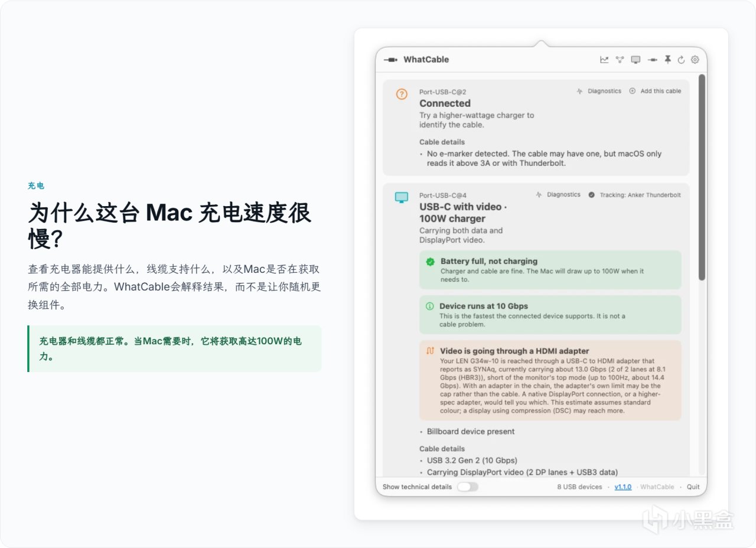Screen dimensions: 756x548
Task: Click Tracking: Anker Thunderbolt label
Action: coord(634,195)
